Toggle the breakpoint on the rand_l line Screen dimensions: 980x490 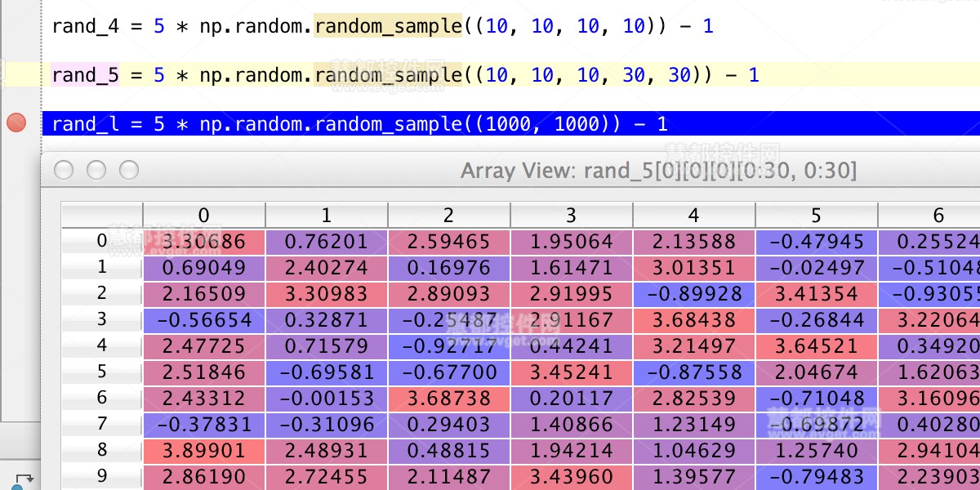pos(16,123)
